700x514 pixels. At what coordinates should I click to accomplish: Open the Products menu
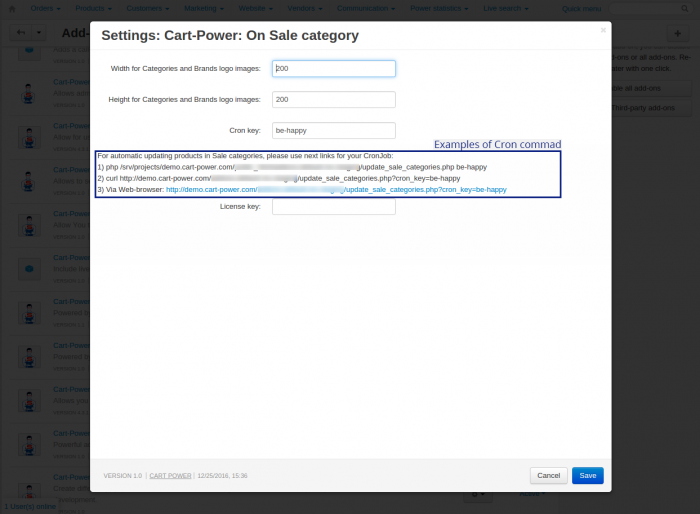(x=93, y=8)
